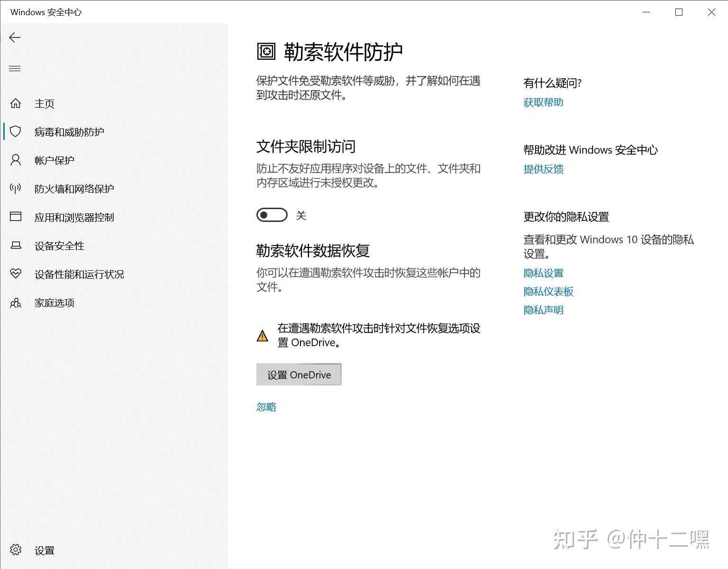This screenshot has width=728, height=569.
Task: Click the ransomware protection icon beside title
Action: click(x=266, y=51)
